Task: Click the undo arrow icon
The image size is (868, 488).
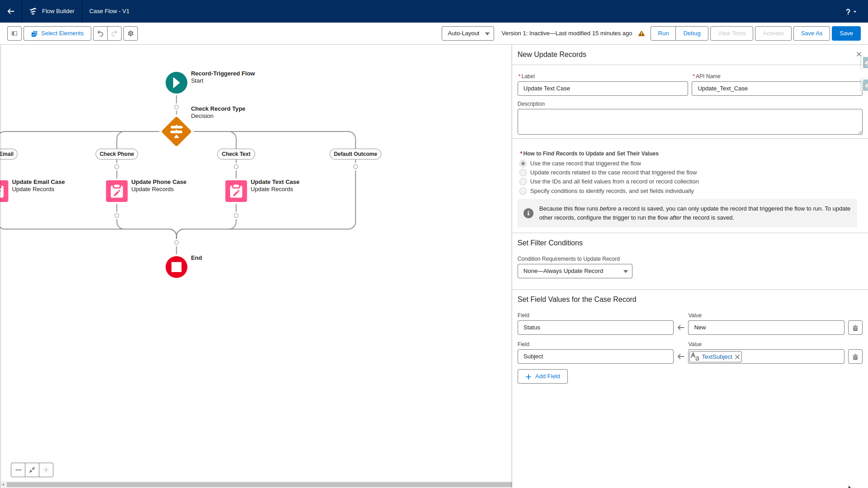Action: point(100,33)
